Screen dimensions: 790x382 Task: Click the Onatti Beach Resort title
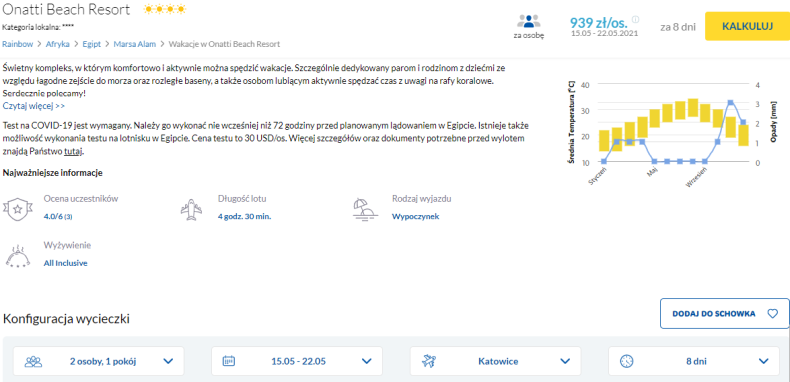[x=67, y=9]
